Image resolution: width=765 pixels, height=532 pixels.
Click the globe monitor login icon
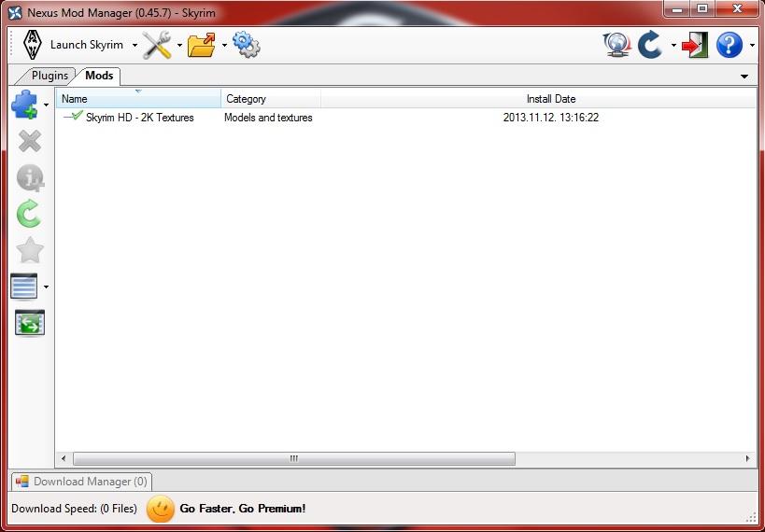pos(616,45)
